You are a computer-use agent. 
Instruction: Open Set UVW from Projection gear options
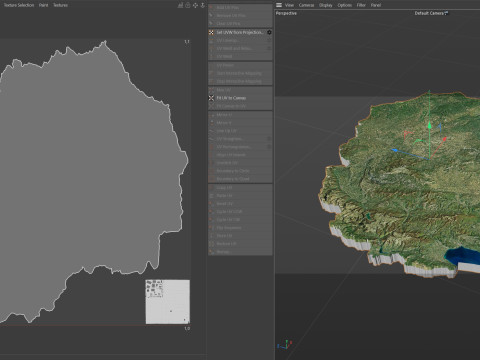click(269, 32)
